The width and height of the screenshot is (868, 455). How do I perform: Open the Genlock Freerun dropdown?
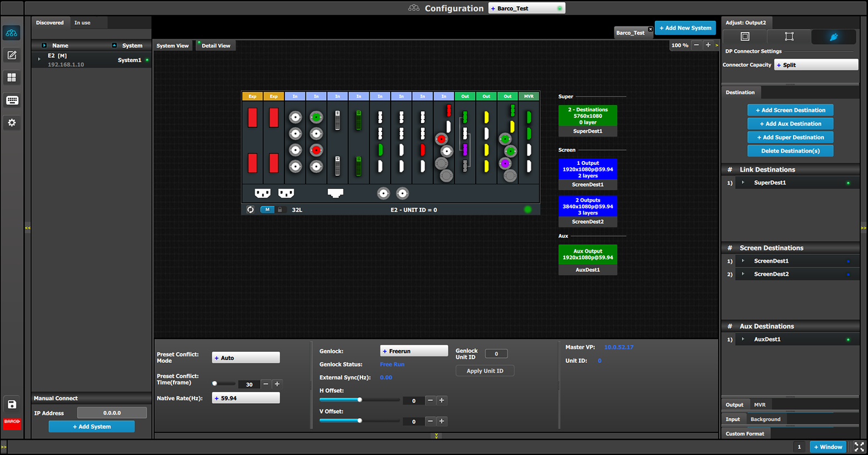click(414, 351)
